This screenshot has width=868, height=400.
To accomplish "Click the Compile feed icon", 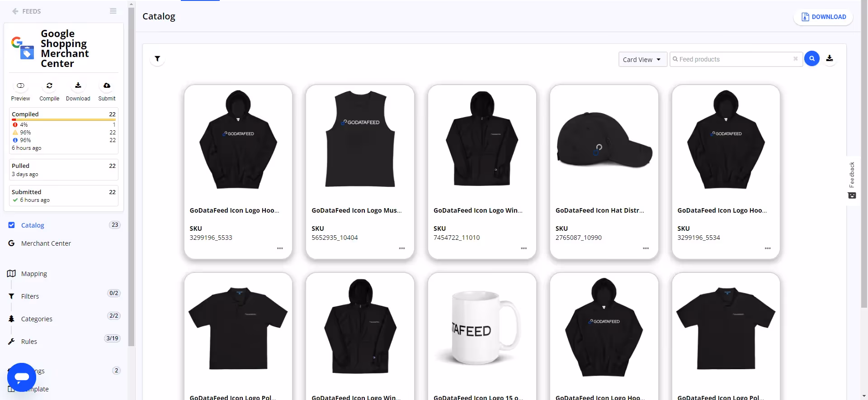I will (49, 86).
